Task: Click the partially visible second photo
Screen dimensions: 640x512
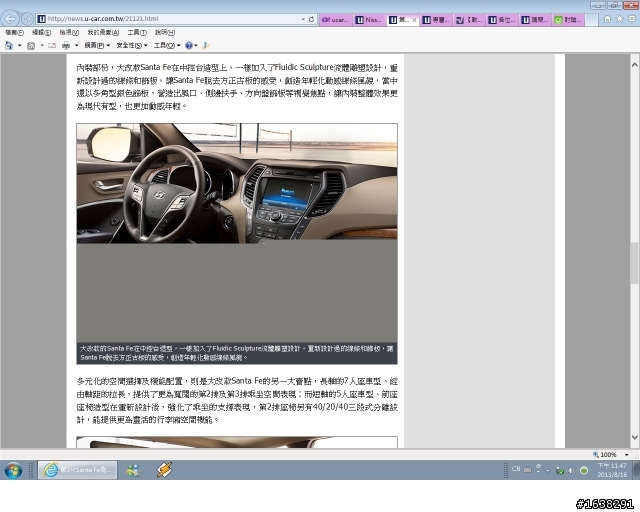Action: pyautogui.click(x=237, y=442)
